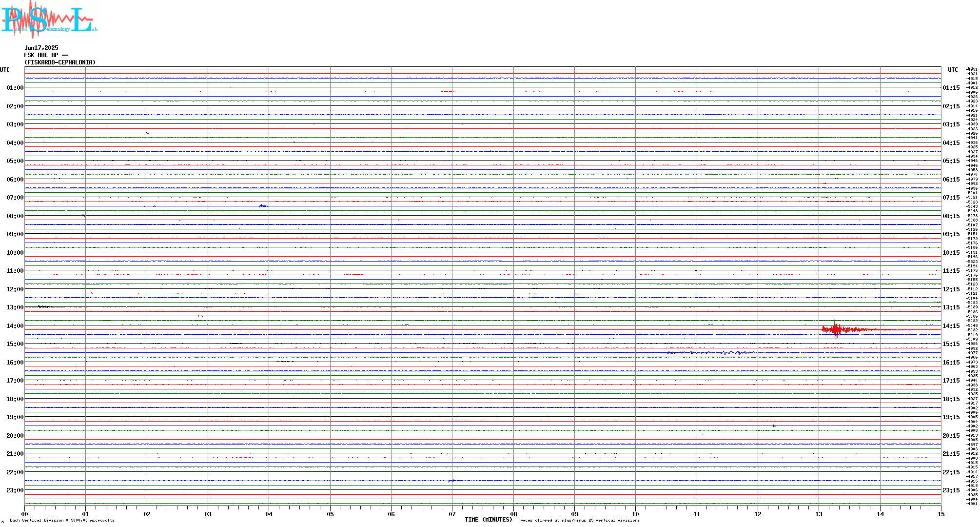Click the 11:15 time label on right axis
980x527 pixels.
point(951,271)
